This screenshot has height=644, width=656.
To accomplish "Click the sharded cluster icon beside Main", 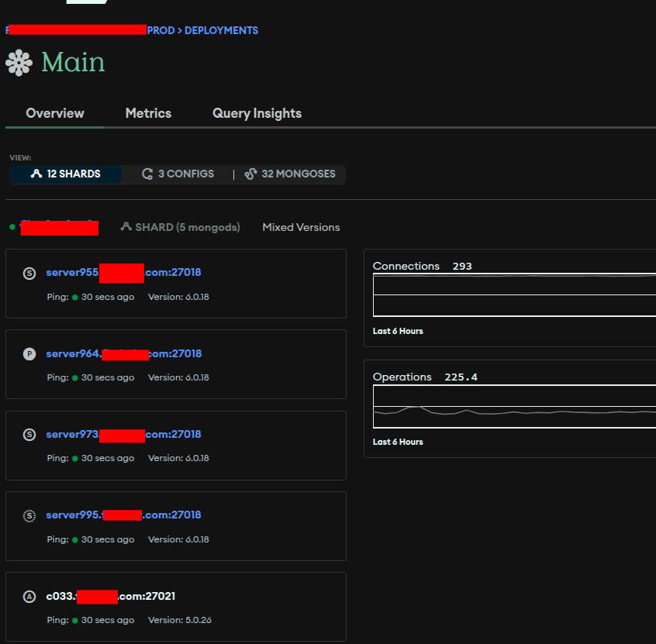I will pyautogui.click(x=19, y=63).
